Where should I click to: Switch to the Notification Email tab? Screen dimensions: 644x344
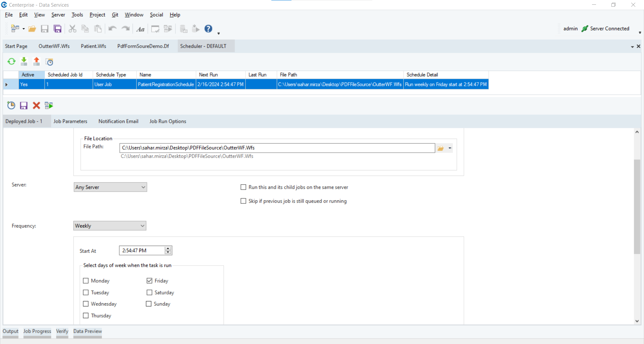(118, 121)
